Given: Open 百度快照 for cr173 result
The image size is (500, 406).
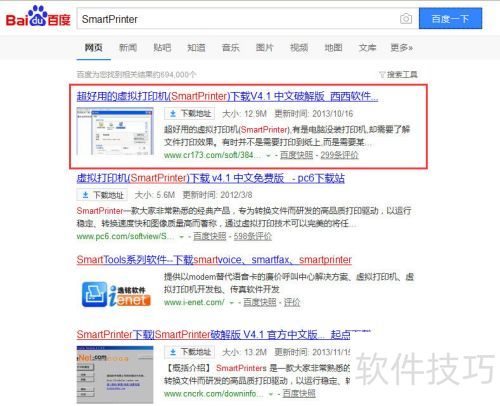Looking at the screenshot, I should tap(297, 155).
